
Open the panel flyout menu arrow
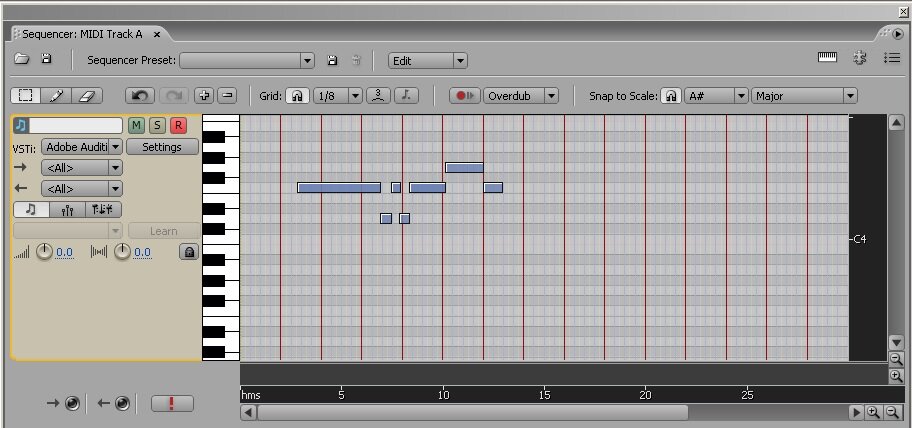click(898, 35)
